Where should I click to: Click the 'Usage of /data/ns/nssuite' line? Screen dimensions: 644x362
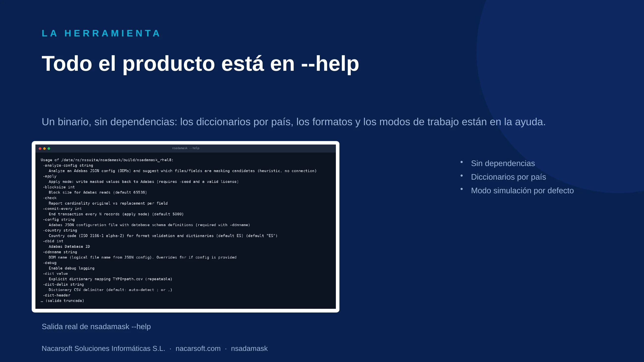tap(107, 160)
